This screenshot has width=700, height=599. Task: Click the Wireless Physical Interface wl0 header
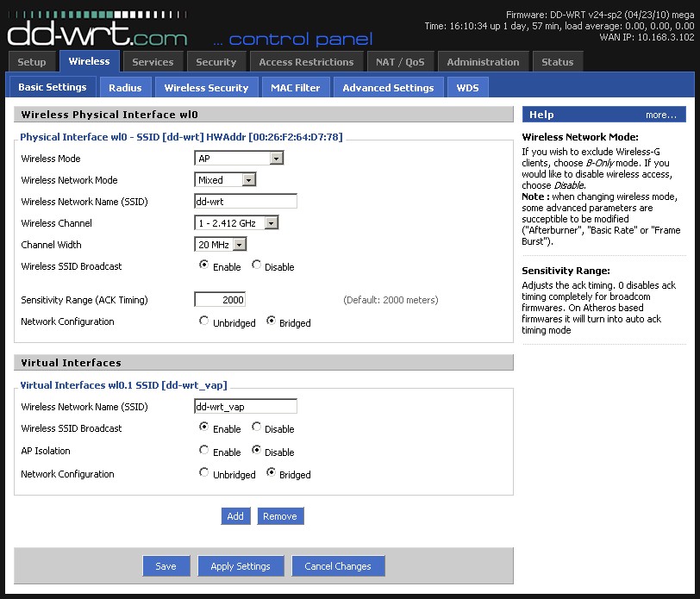click(264, 115)
